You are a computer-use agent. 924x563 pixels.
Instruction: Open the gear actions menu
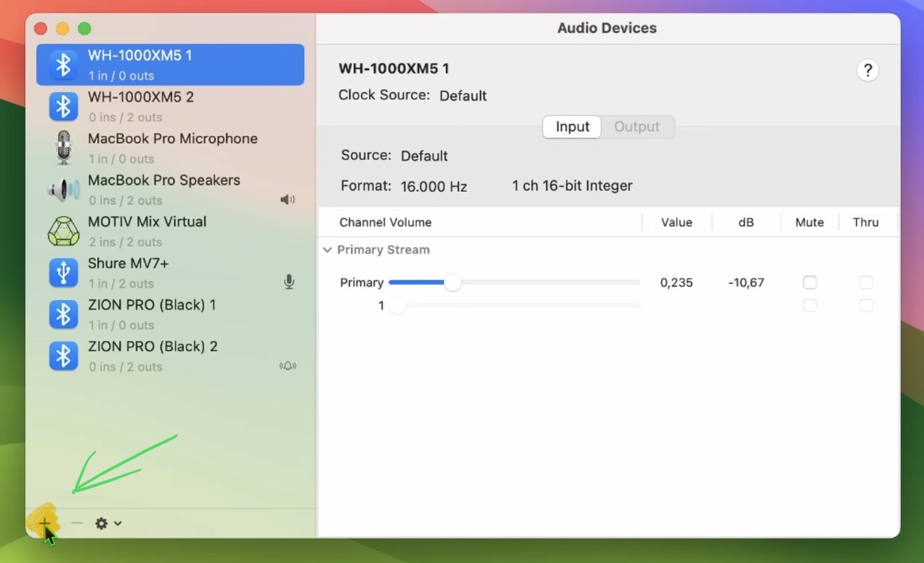pyautogui.click(x=108, y=523)
